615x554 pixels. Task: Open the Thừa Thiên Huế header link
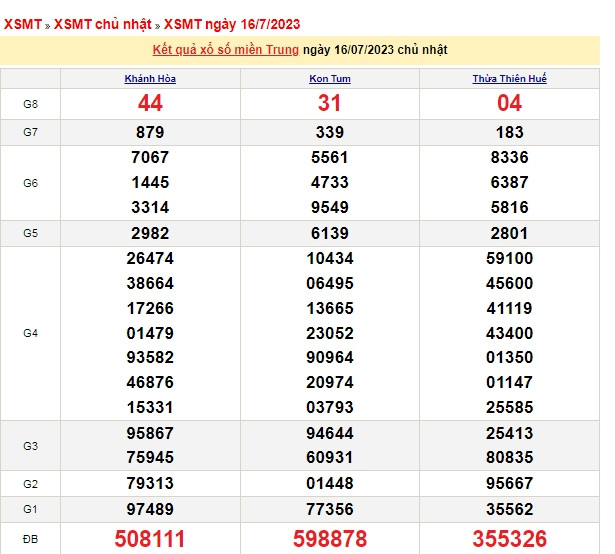(510, 78)
